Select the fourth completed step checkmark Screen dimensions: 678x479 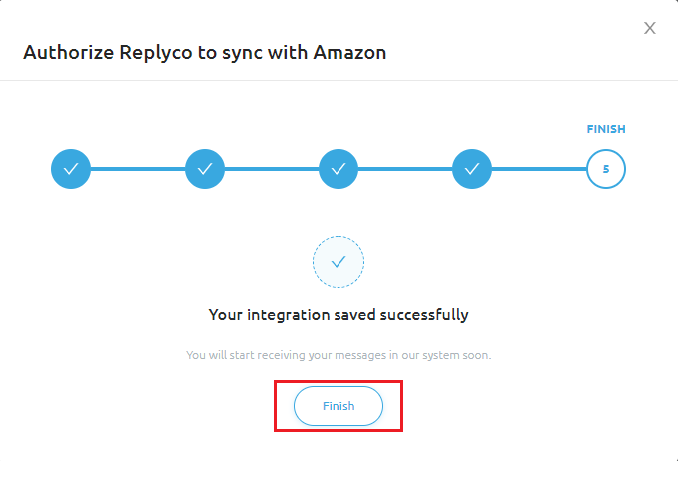click(472, 169)
